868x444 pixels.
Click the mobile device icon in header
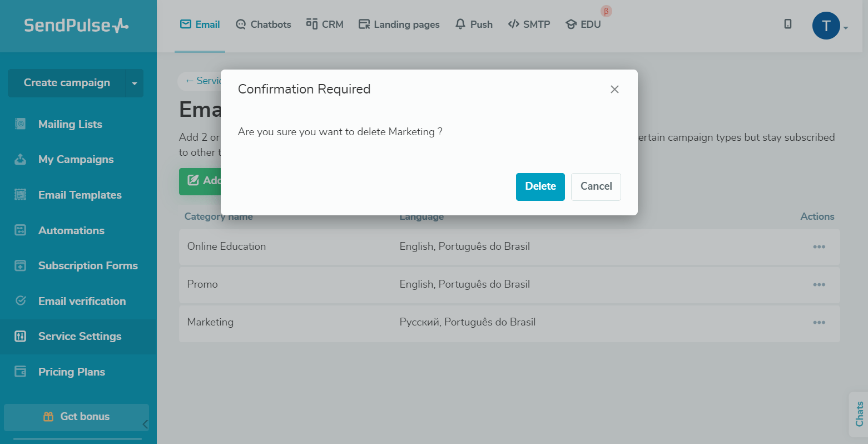(787, 24)
